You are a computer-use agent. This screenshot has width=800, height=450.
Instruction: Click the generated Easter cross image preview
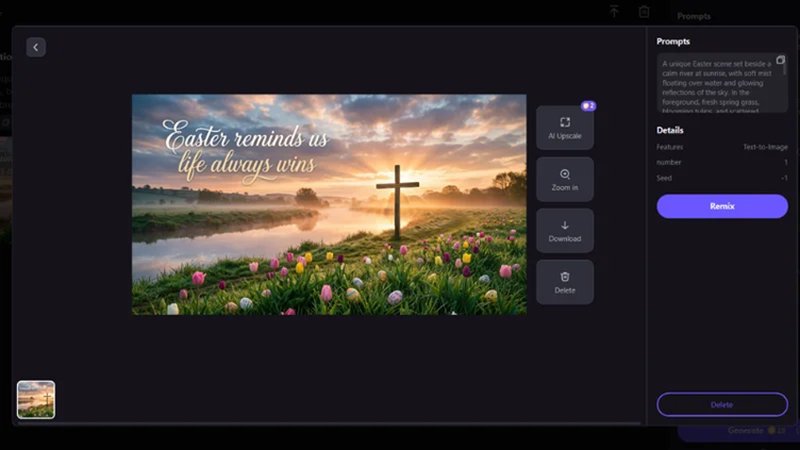pos(329,204)
